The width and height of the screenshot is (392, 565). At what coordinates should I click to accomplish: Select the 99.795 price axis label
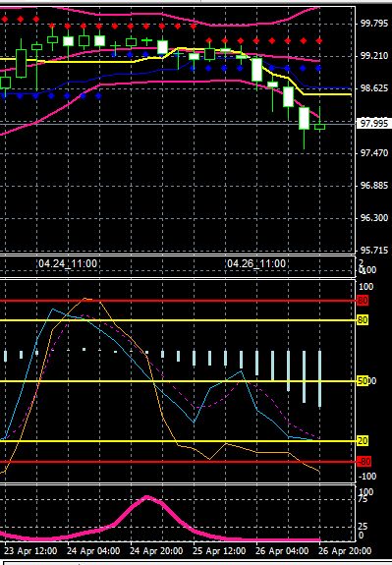[x=374, y=25]
